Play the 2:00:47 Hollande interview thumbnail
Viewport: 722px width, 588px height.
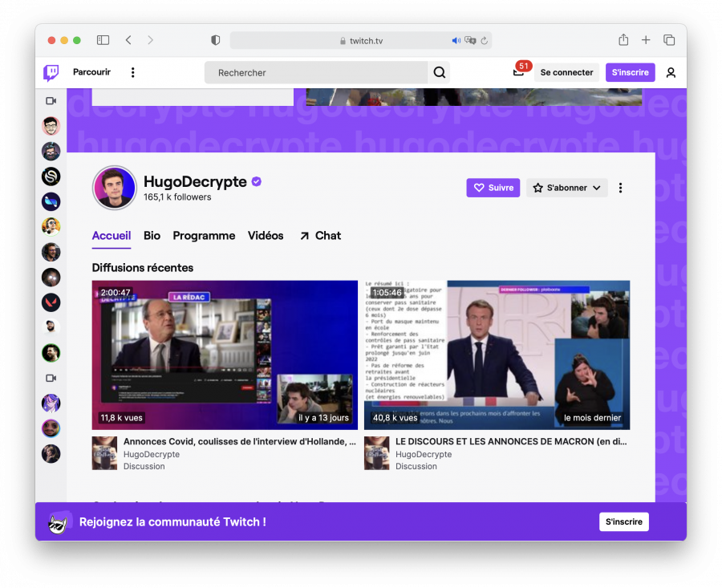pyautogui.click(x=225, y=355)
